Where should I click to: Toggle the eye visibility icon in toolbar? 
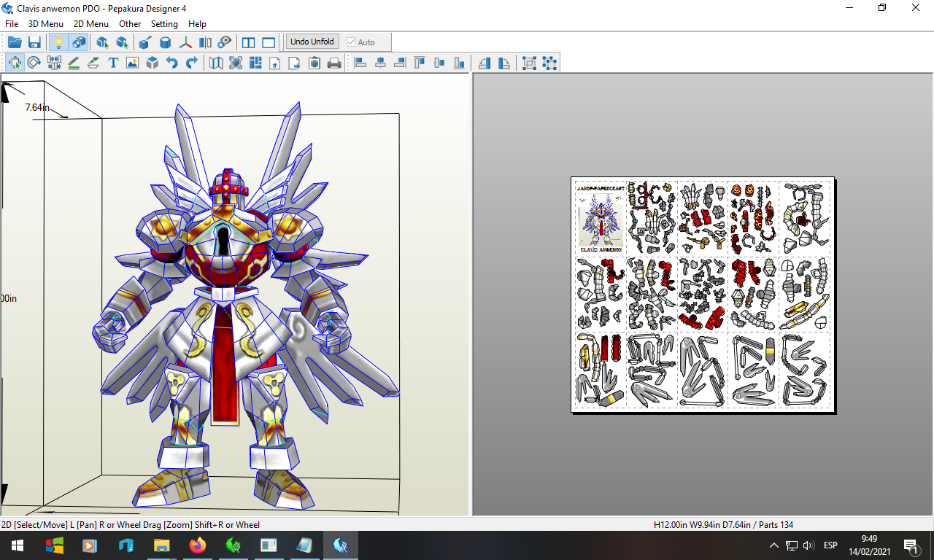tap(225, 42)
